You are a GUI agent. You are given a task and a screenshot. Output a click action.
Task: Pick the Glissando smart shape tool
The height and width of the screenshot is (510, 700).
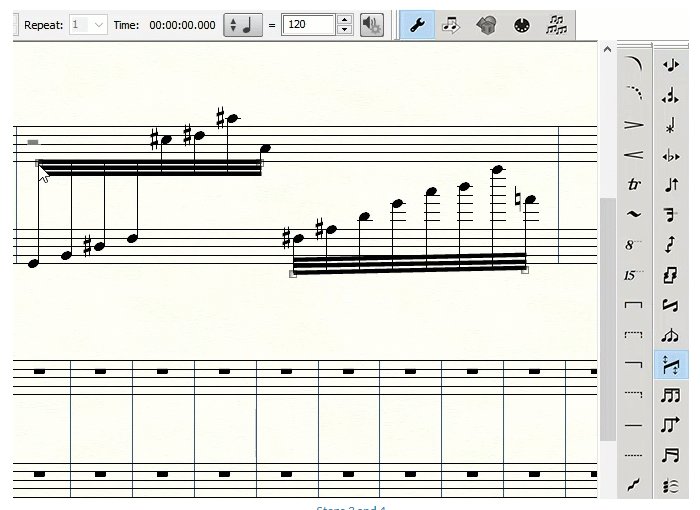(x=633, y=485)
